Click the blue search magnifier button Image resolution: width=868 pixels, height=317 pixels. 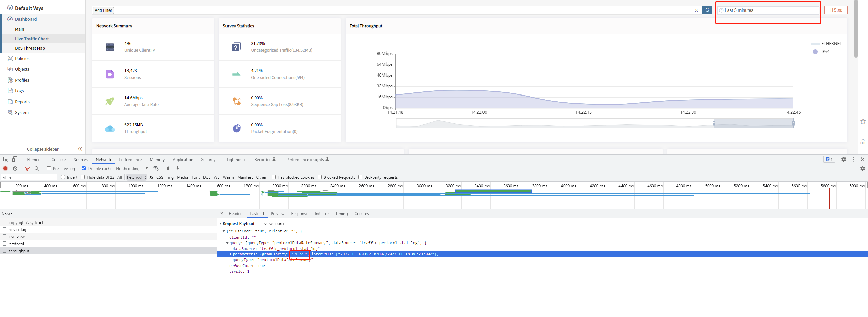point(707,10)
